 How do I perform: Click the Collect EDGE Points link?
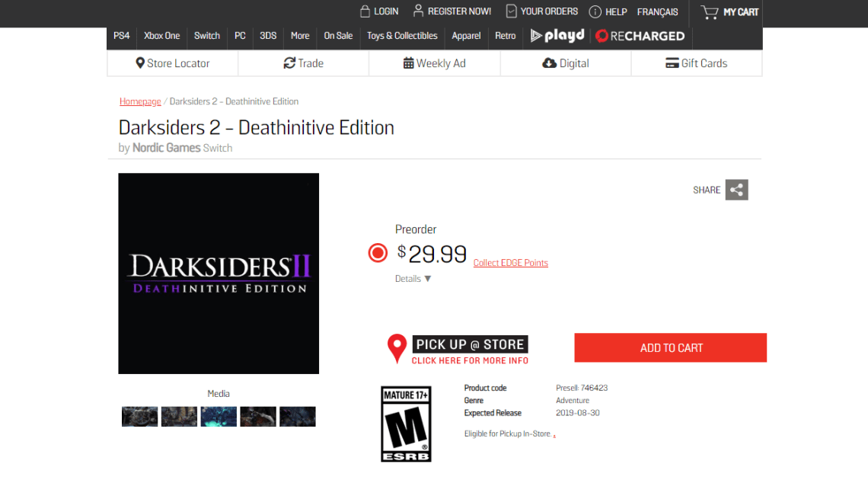(x=510, y=262)
